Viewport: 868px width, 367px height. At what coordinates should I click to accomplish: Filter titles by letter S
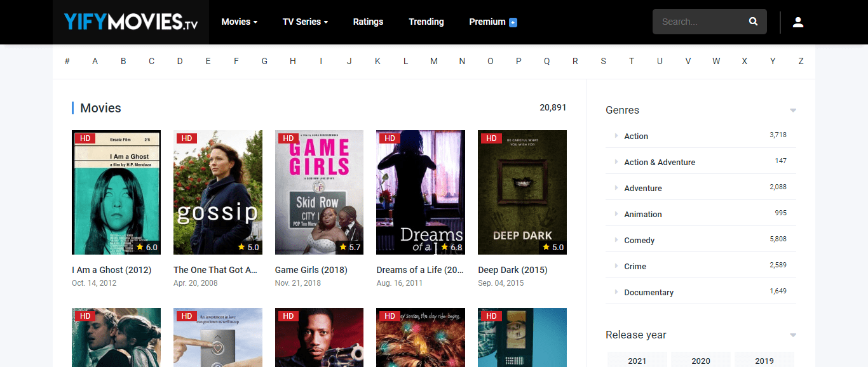(x=603, y=61)
